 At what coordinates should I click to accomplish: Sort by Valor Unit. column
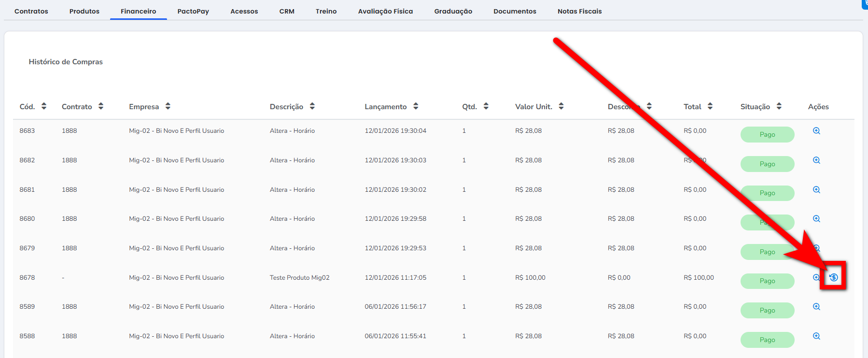[x=561, y=106]
